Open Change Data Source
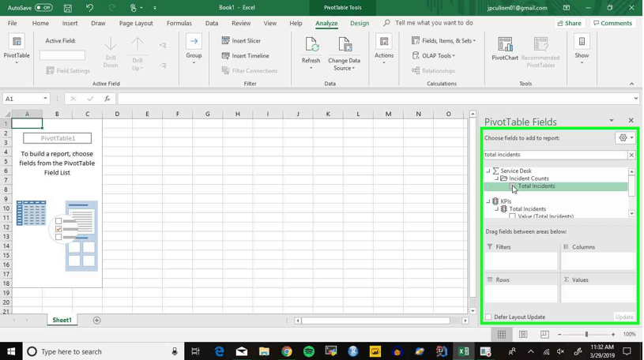The width and height of the screenshot is (644, 360). (x=345, y=54)
